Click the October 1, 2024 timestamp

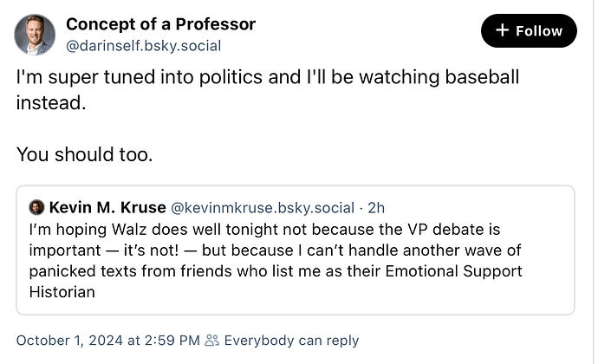107,341
